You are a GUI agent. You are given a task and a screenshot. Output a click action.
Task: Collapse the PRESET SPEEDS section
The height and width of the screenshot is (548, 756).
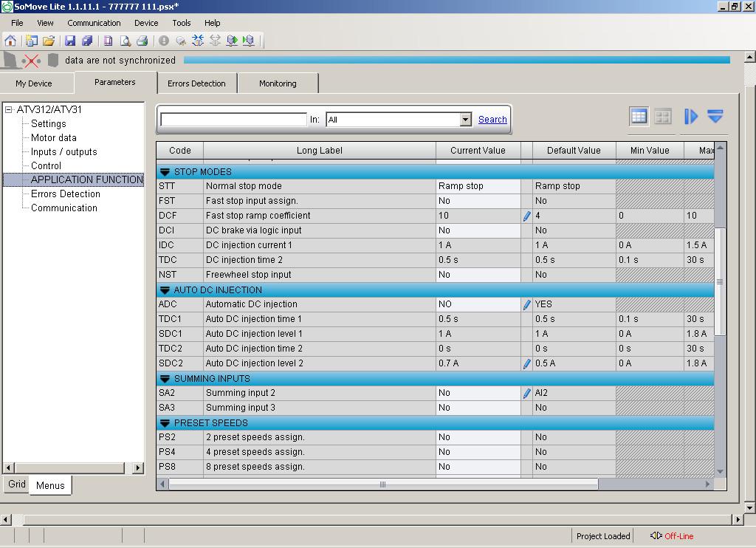[x=165, y=423]
